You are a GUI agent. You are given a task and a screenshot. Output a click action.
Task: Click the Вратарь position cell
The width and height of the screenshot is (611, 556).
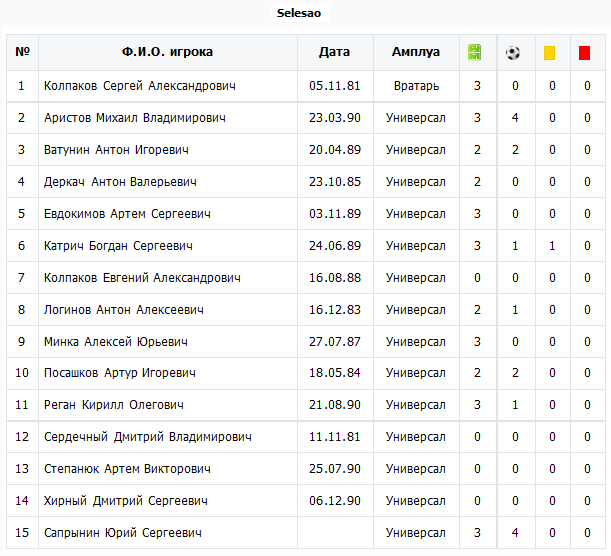(x=416, y=86)
